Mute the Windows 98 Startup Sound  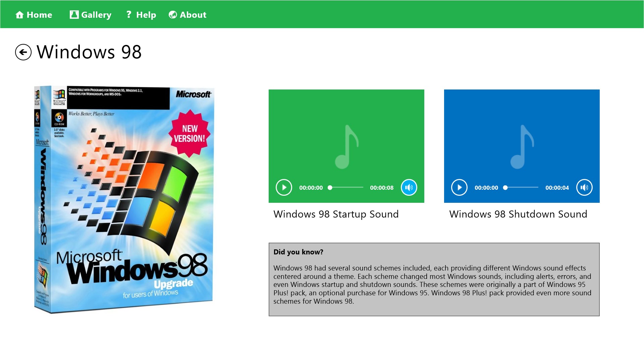(409, 187)
